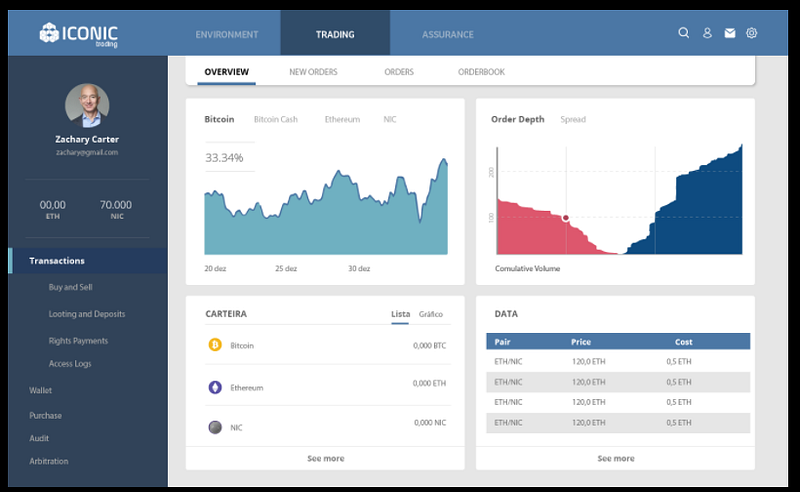Click the Price column header
This screenshot has width=800, height=492.
581,342
